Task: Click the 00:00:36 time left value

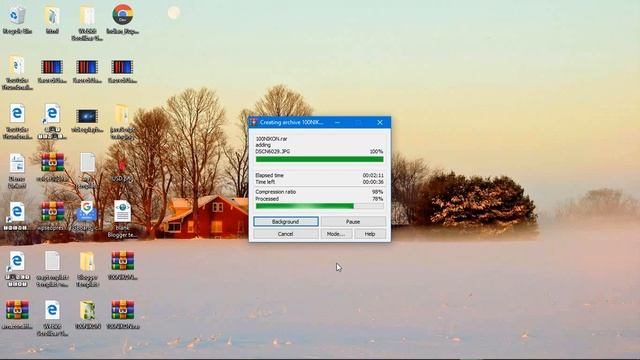Action: tap(373, 182)
